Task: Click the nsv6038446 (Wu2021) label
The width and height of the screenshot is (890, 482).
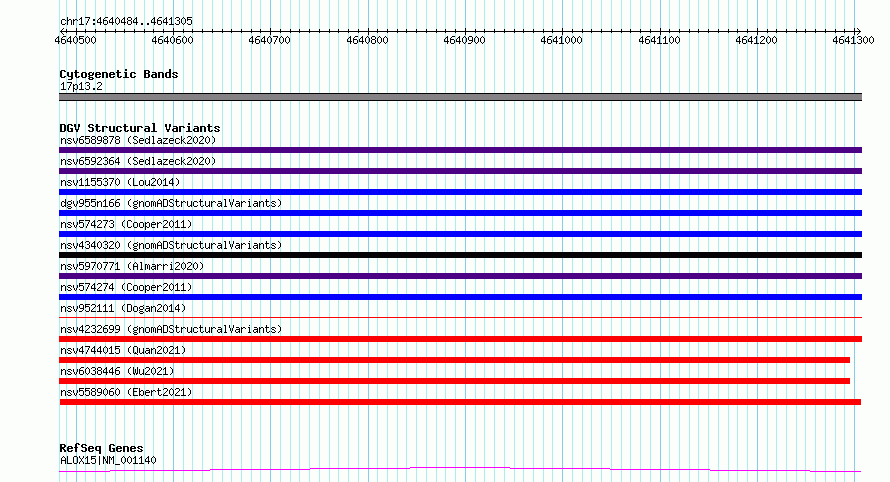Action: point(117,371)
